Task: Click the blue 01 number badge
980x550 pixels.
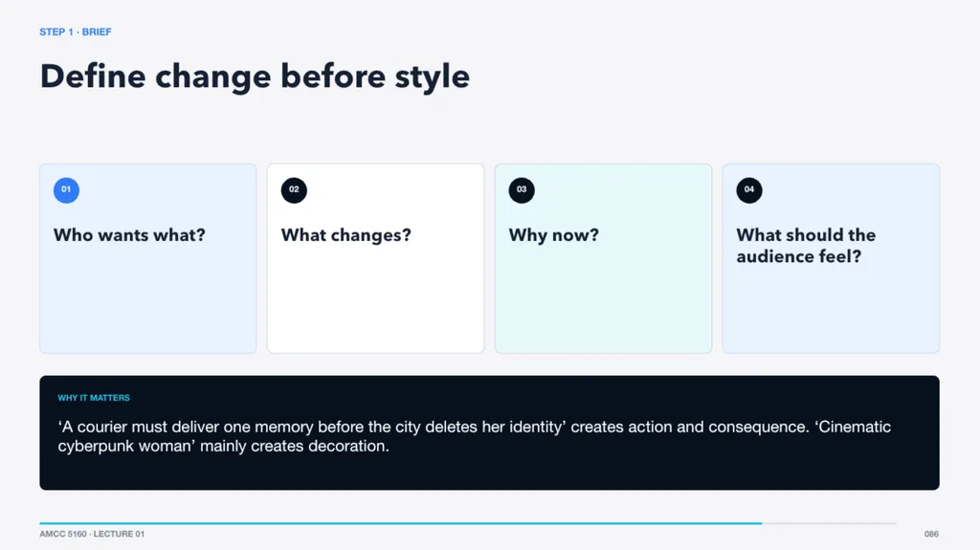Action: click(66, 190)
